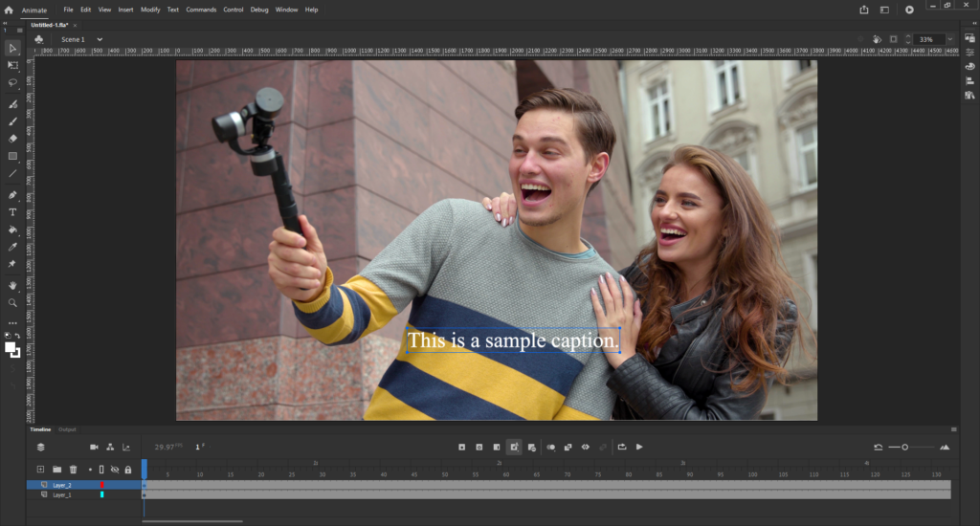Toggle Layer_2 outline color swatch
The image size is (980, 526).
coord(101,485)
